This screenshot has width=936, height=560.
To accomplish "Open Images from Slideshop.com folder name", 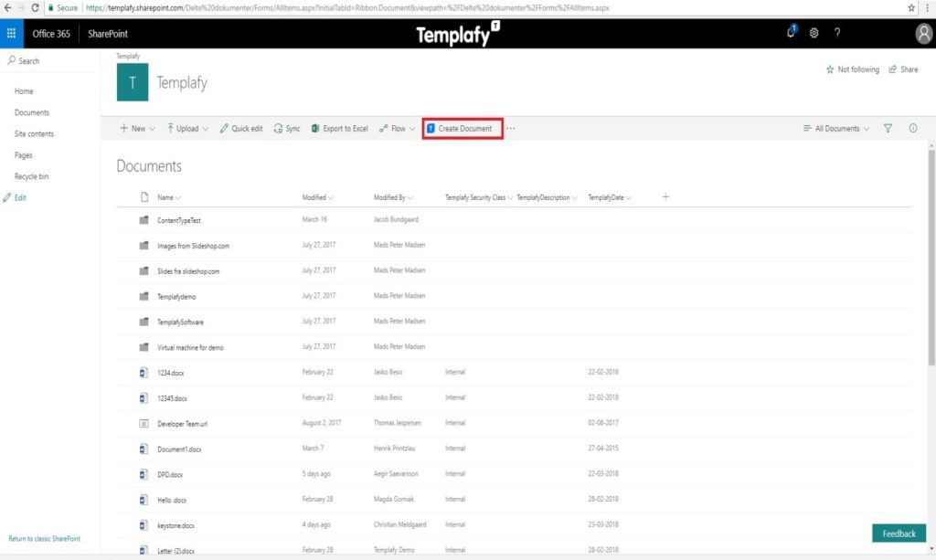I will click(193, 246).
